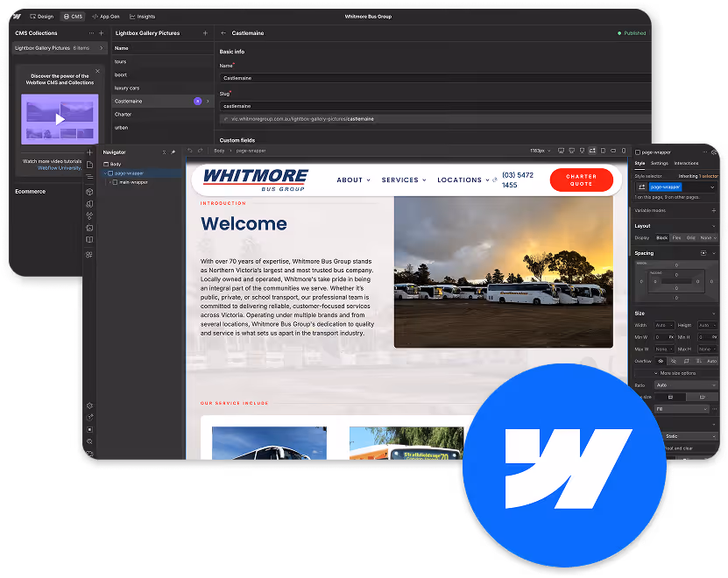Expand the Castlemaine row chevron
728x578 pixels.
(x=208, y=101)
